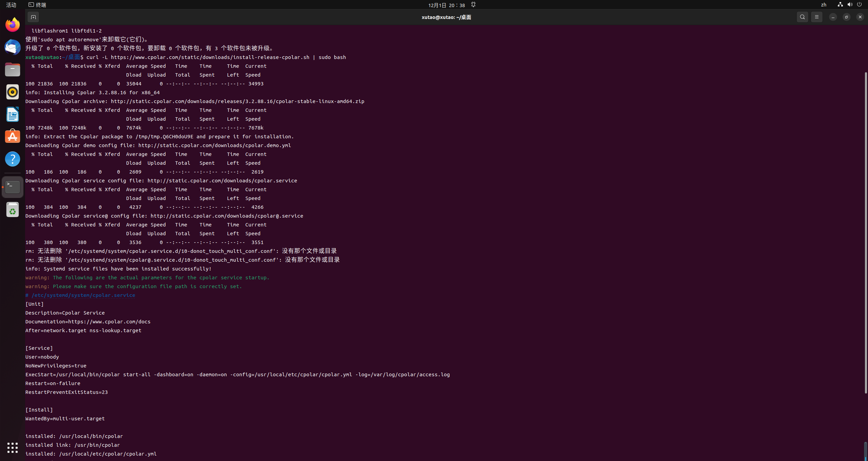Open terminal search

pyautogui.click(x=802, y=17)
